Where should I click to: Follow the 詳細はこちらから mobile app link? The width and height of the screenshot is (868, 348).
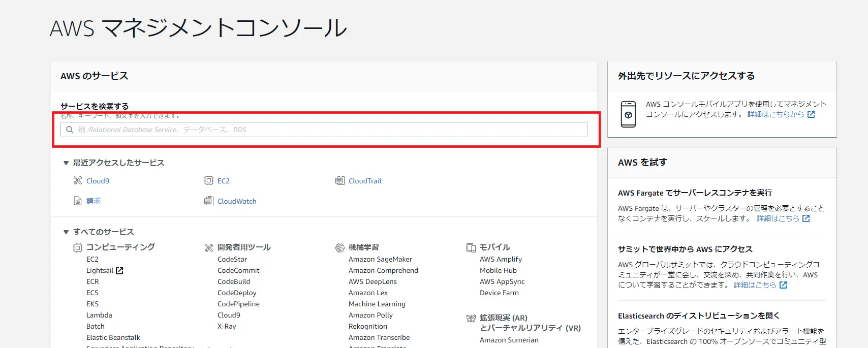(776, 114)
